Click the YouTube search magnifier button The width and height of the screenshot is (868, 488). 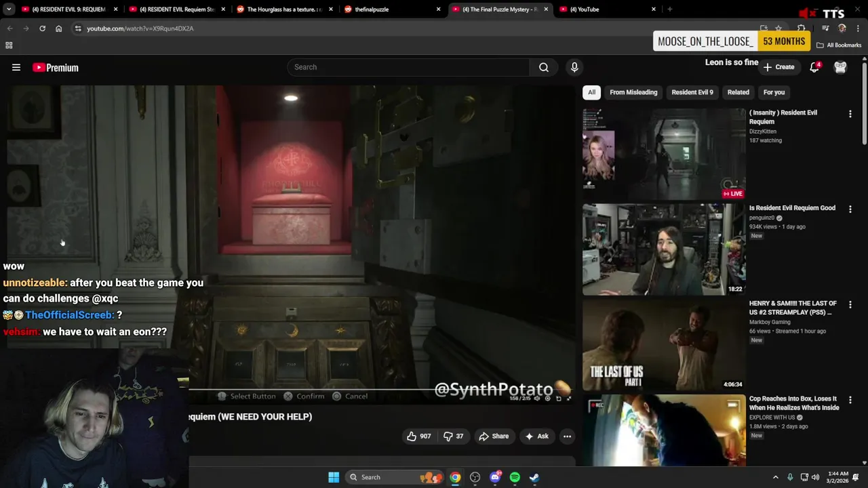point(544,67)
